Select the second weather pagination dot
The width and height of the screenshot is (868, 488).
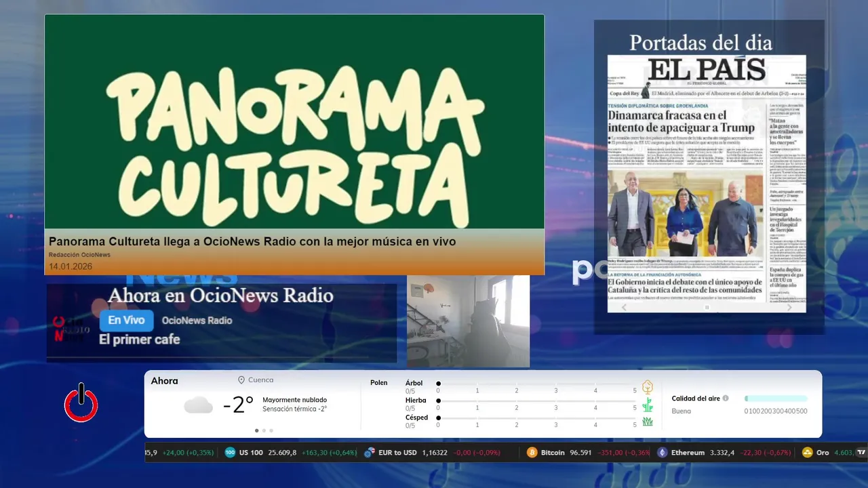point(264,430)
